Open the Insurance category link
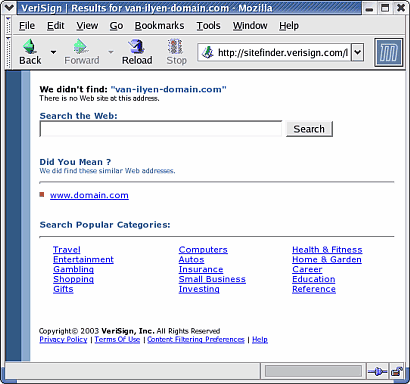Screen dimensions: 410x384 [201, 269]
